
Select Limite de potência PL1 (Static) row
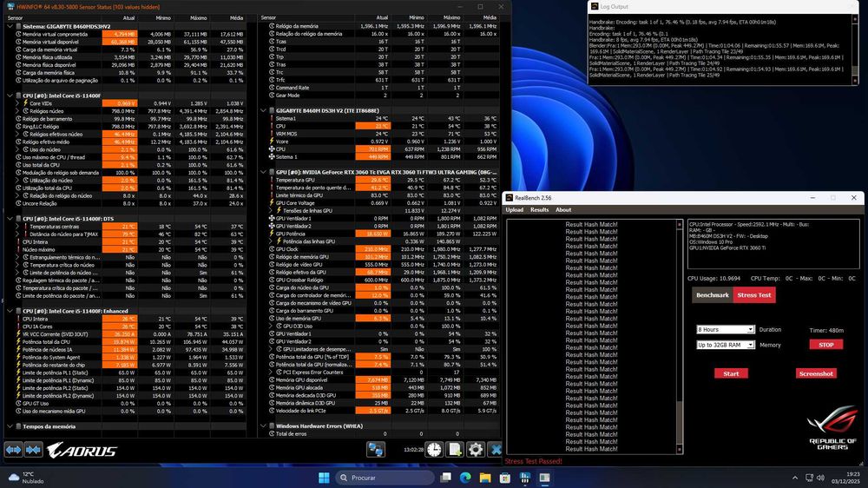125,373
